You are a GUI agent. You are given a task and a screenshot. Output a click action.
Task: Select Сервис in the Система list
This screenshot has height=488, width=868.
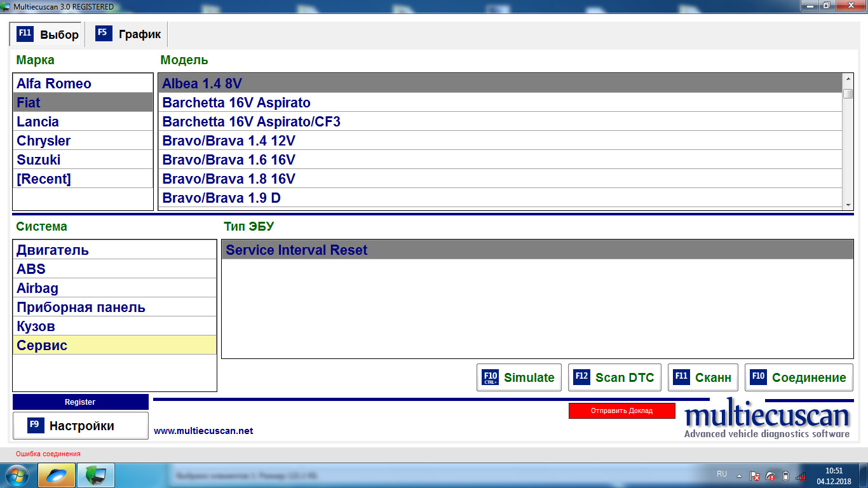pyautogui.click(x=115, y=345)
